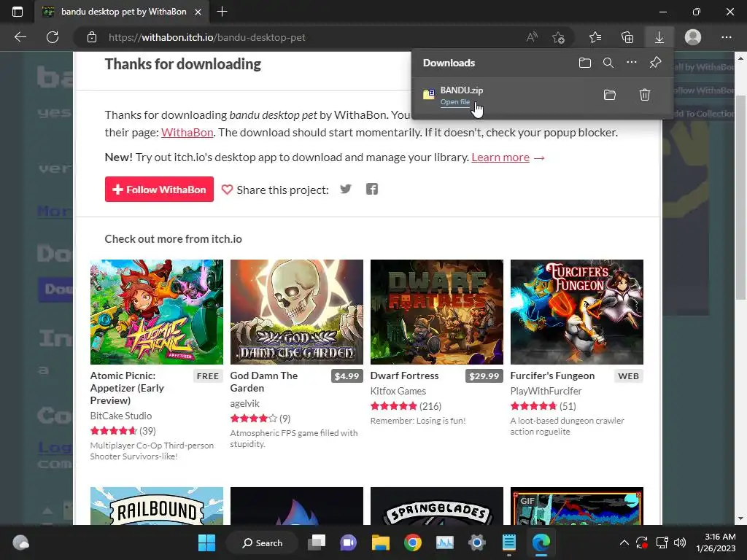Screen dimensions: 747x560
Task: Open more options in Downloads panel
Action: pyautogui.click(x=631, y=63)
